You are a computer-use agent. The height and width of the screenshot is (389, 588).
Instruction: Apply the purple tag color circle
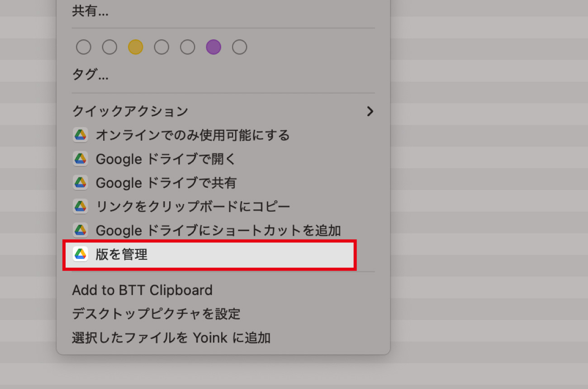tap(213, 47)
